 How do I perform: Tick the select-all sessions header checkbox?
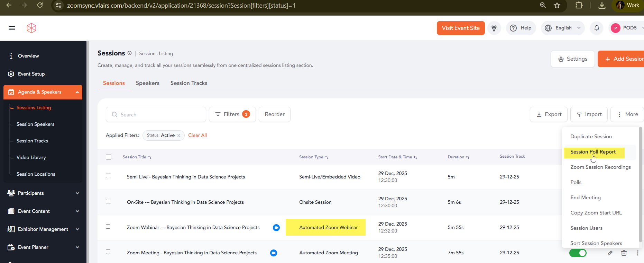[109, 157]
